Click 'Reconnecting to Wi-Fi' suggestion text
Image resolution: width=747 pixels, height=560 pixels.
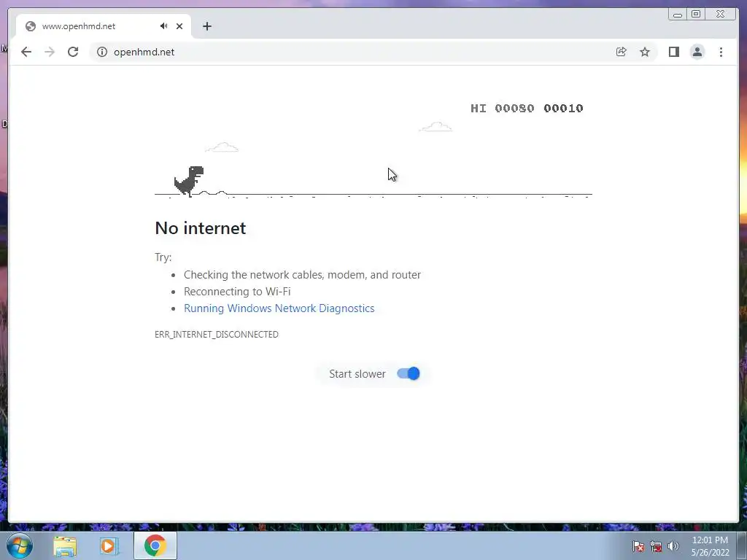tap(237, 292)
